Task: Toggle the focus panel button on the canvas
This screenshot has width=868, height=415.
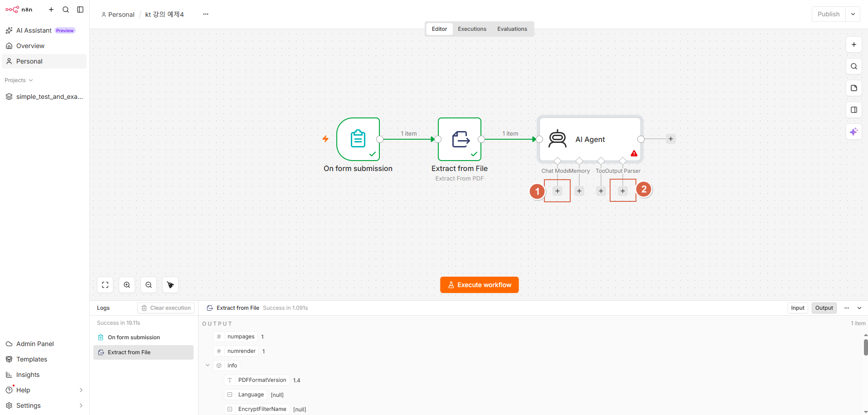Action: click(854, 110)
